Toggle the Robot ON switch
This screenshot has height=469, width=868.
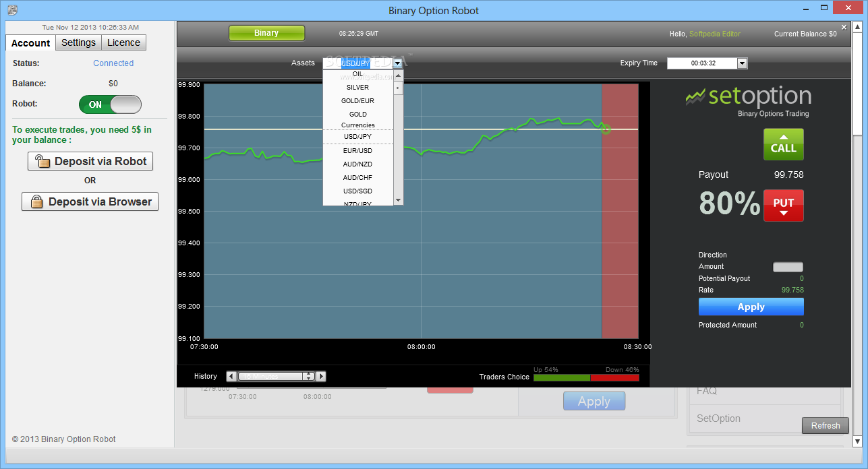[110, 104]
